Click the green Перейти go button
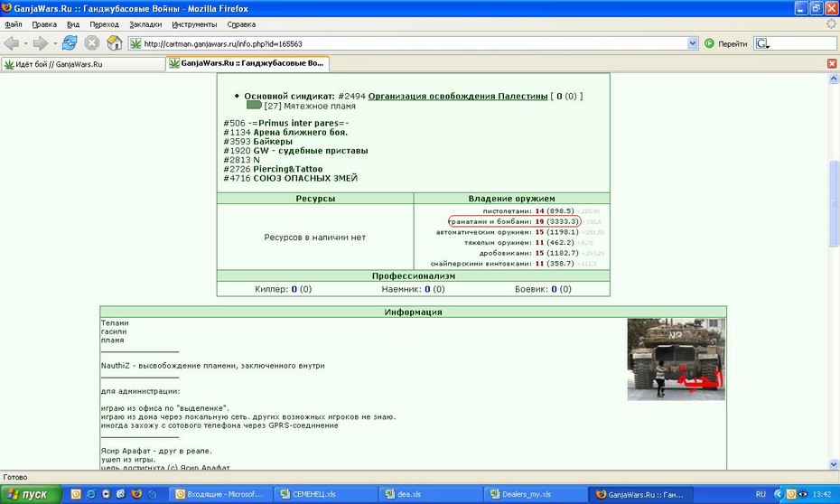This screenshot has height=504, width=840. tap(726, 43)
